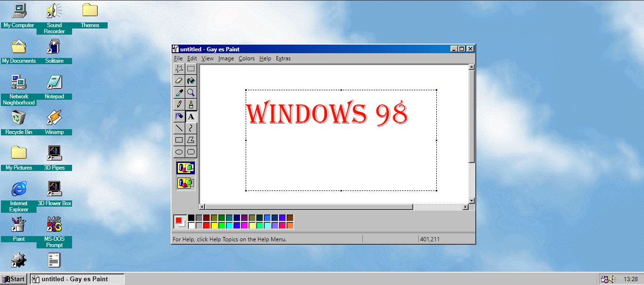Open the Edit menu
The width and height of the screenshot is (644, 285).
192,58
